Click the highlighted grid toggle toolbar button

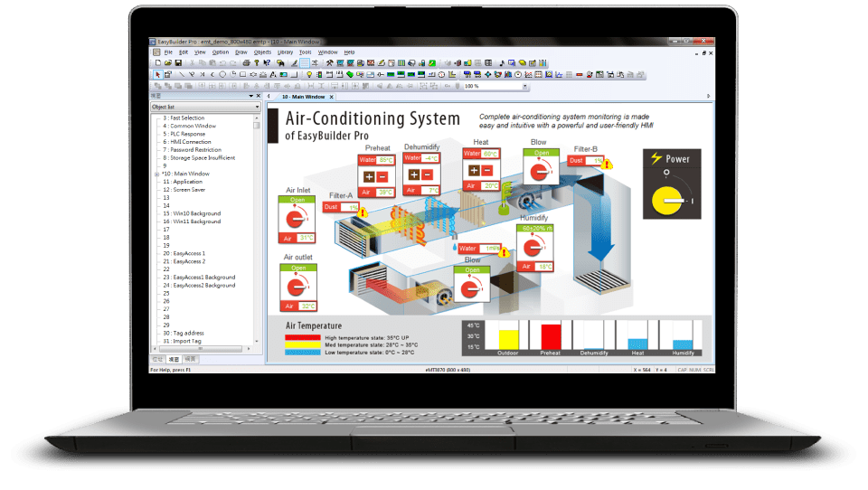tap(305, 62)
